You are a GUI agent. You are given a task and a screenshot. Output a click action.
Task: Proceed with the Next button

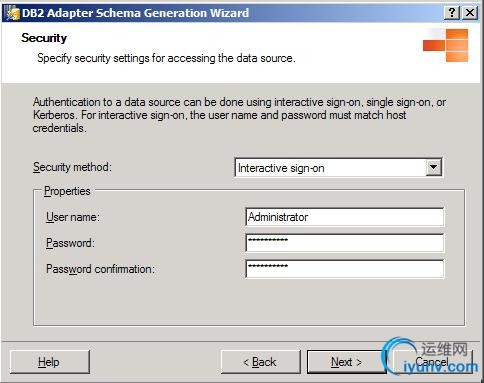click(346, 362)
